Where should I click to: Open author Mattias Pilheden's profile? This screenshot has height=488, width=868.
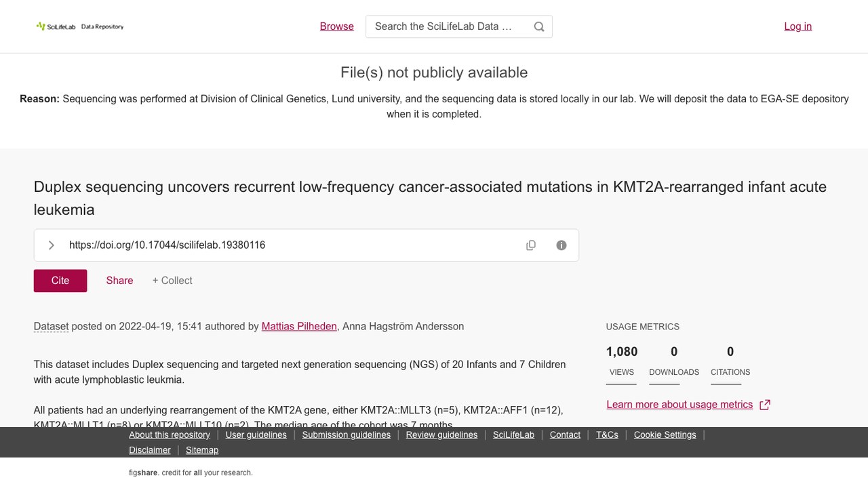[x=299, y=327]
